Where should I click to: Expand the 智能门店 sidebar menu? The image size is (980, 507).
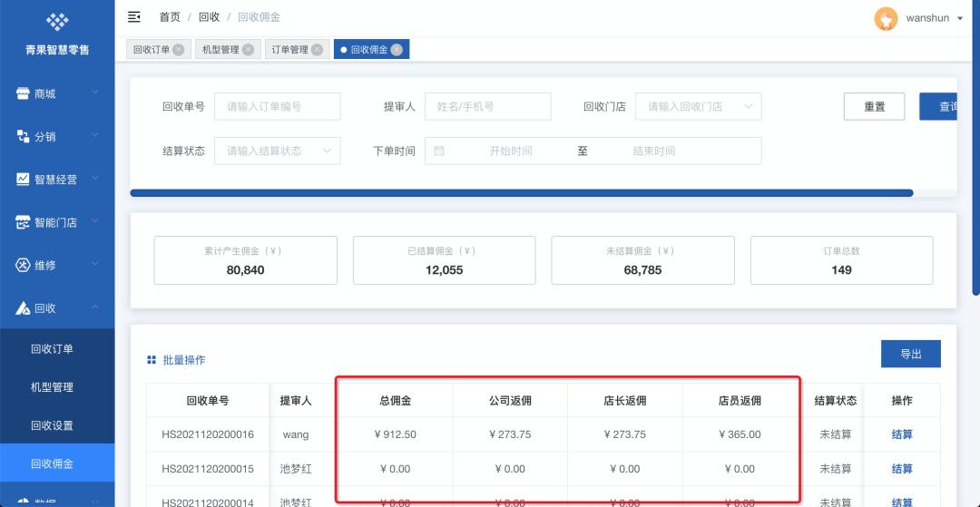(94, 221)
